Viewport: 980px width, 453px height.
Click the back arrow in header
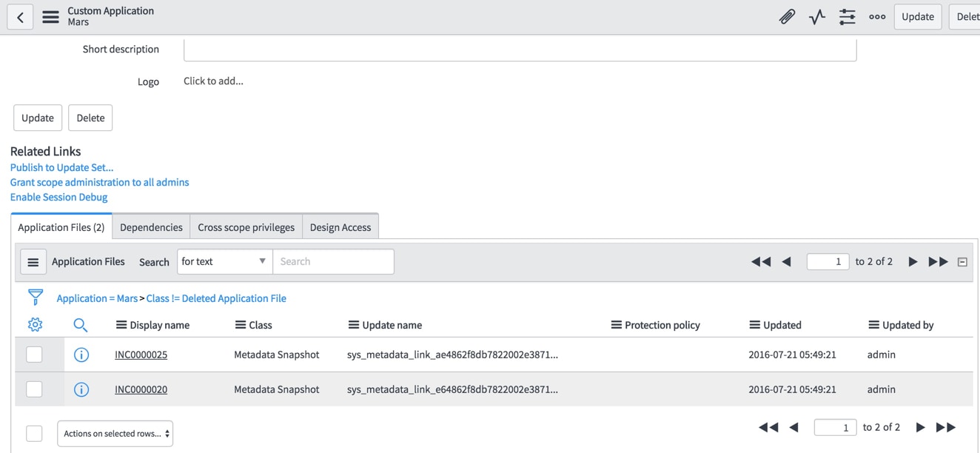coord(20,17)
